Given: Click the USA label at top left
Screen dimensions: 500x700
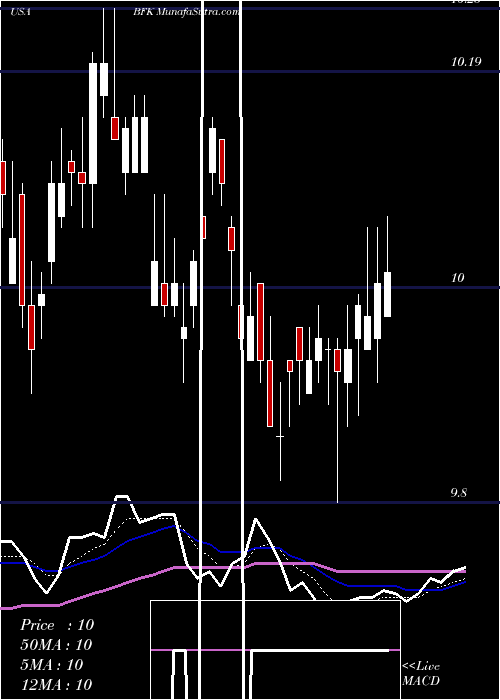Looking at the screenshot, I should pos(20,12).
